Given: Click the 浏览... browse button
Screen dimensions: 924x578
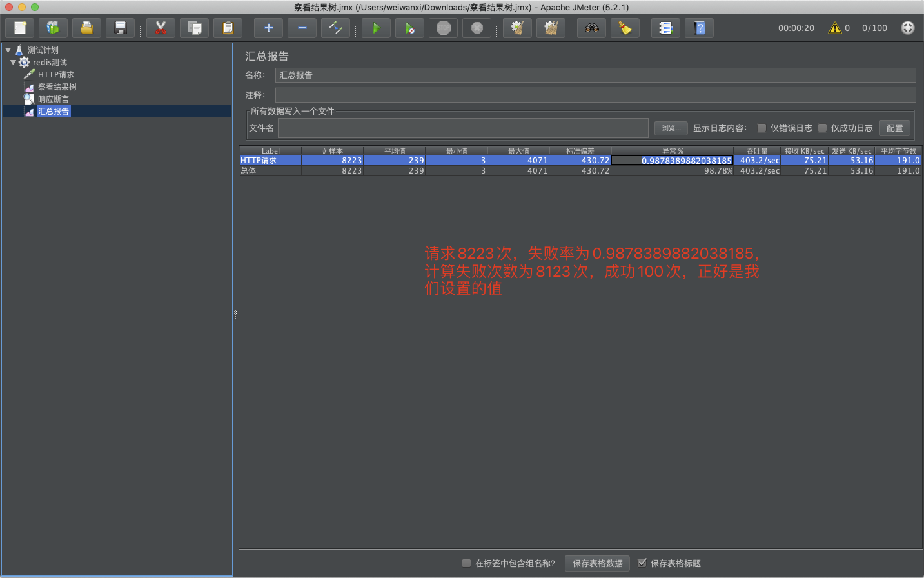Looking at the screenshot, I should pyautogui.click(x=671, y=128).
